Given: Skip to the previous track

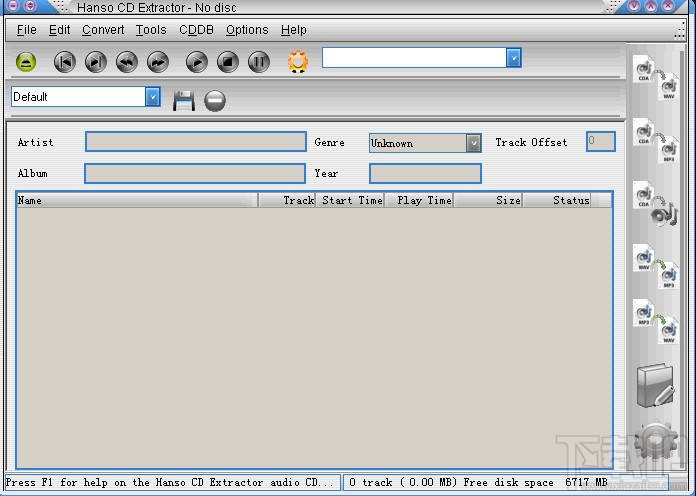Looking at the screenshot, I should tap(65, 62).
